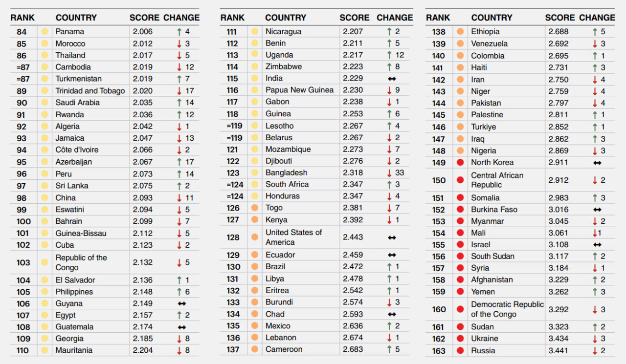Viewport: 626px width, 364px height.
Task: Select North Korea's no-change arrow icon
Action: click(597, 163)
